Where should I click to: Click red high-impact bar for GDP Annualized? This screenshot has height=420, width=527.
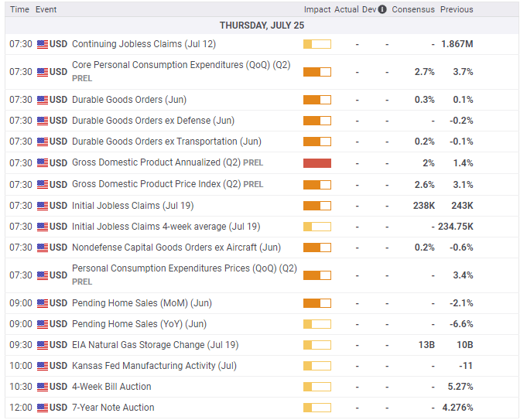pos(317,163)
